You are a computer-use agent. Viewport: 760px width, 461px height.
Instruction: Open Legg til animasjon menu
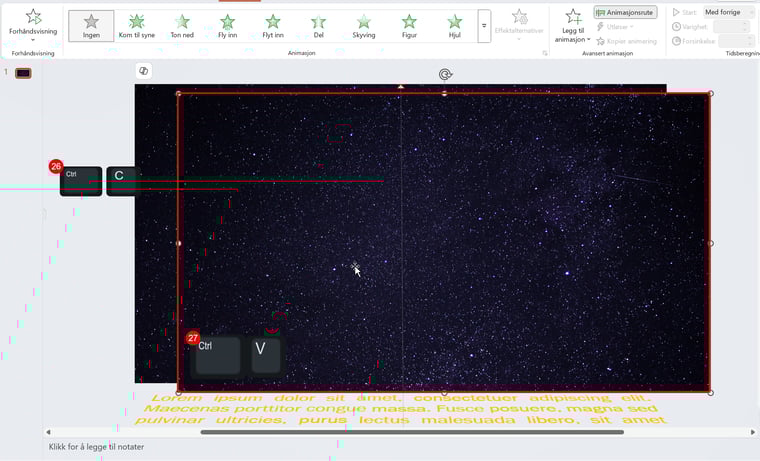tap(572, 26)
